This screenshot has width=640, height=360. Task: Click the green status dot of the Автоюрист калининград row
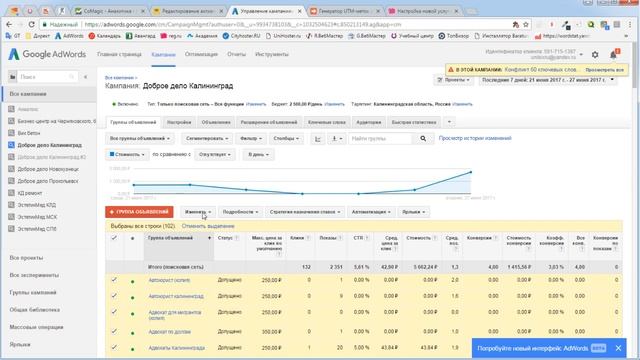pos(133,298)
